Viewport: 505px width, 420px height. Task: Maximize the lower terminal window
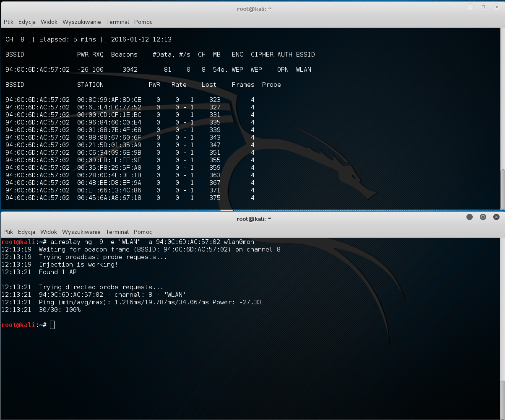pyautogui.click(x=483, y=217)
